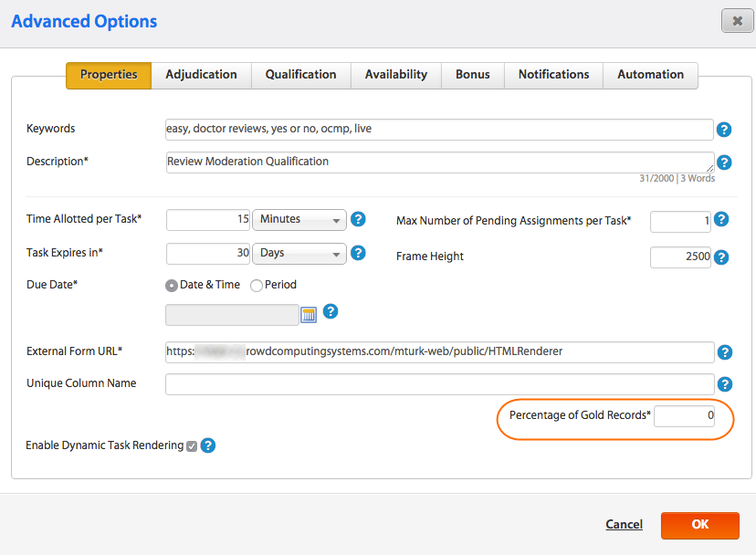Image resolution: width=756 pixels, height=555 pixels.
Task: Go to the Automation tab
Action: click(650, 75)
